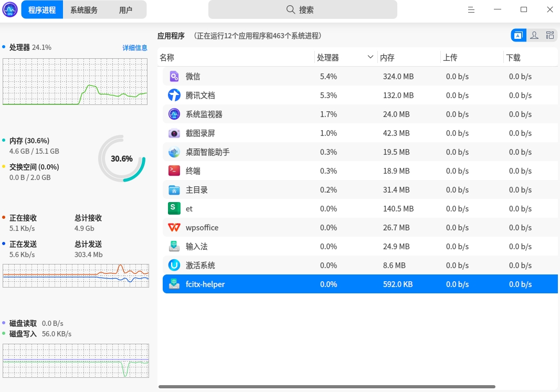560x392 pixels.
Task: Click the 微信 app icon
Action: click(x=174, y=77)
